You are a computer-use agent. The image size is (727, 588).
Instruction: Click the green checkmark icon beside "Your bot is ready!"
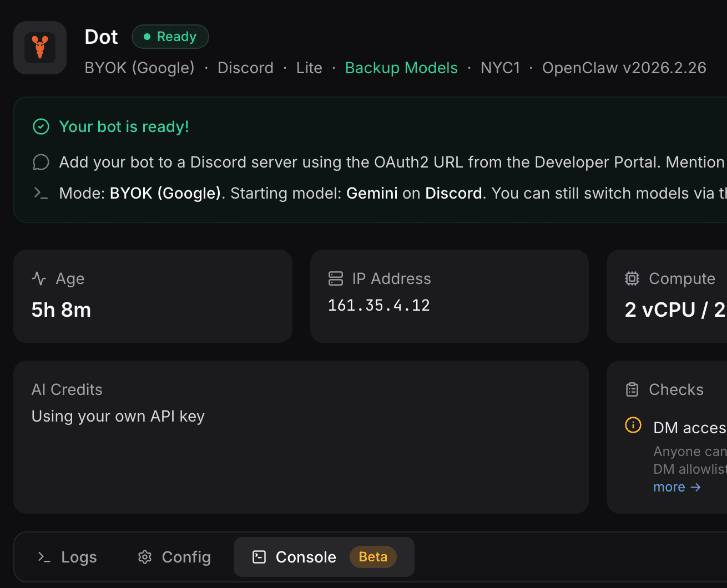41,126
